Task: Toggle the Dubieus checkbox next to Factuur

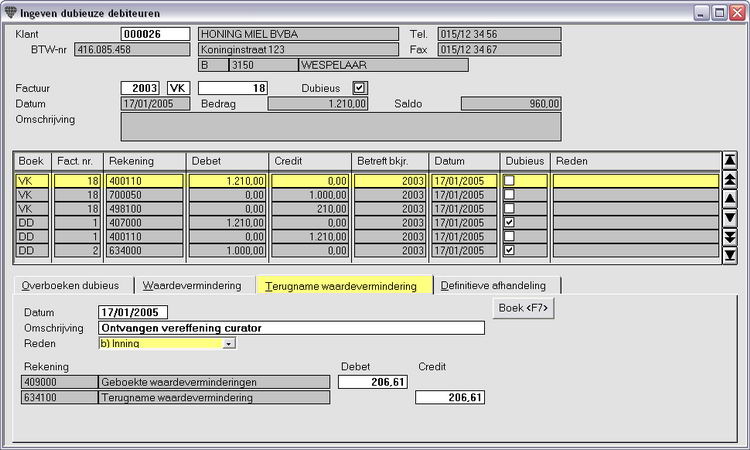Action: pos(359,88)
